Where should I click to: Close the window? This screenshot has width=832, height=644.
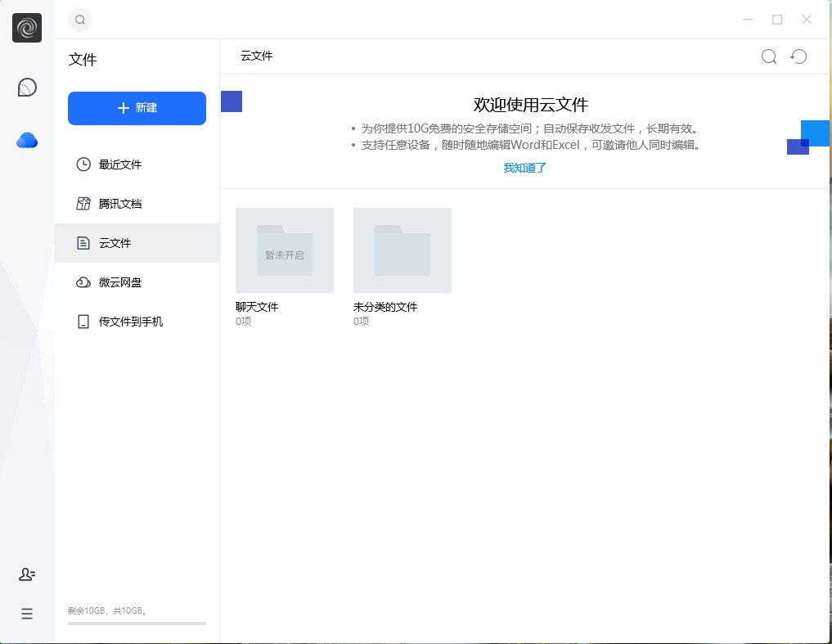[807, 20]
